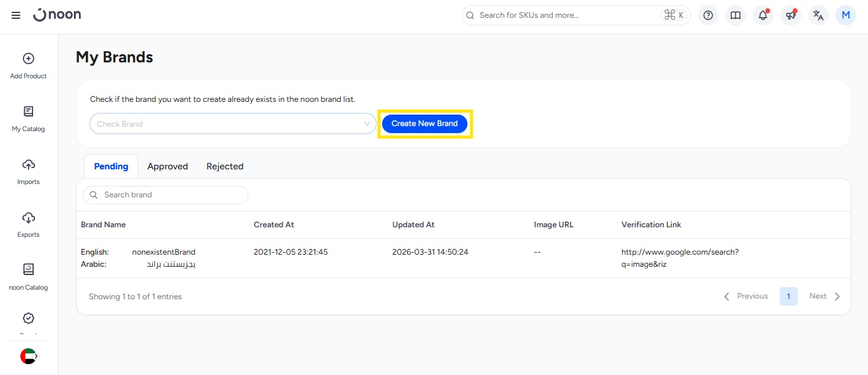The width and height of the screenshot is (868, 375).
Task: Open the notifications bell
Action: [x=763, y=15]
